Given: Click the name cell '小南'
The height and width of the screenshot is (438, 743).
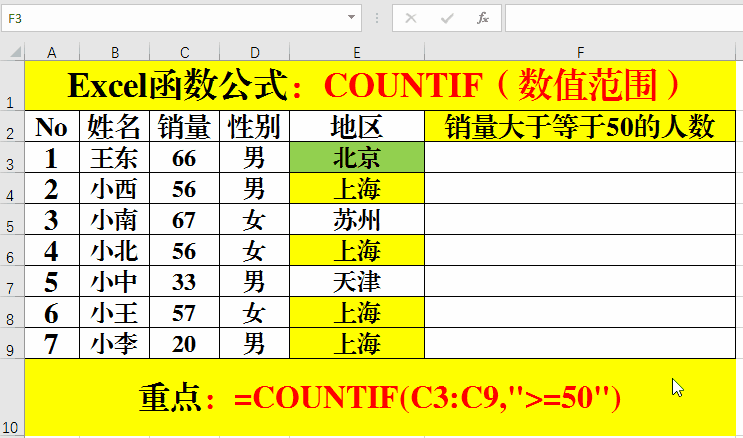Looking at the screenshot, I should (115, 219).
